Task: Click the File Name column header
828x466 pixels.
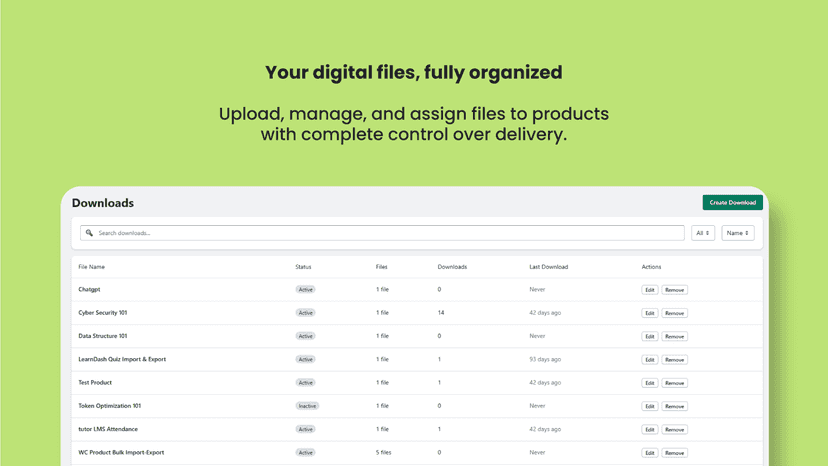Action: (x=91, y=267)
